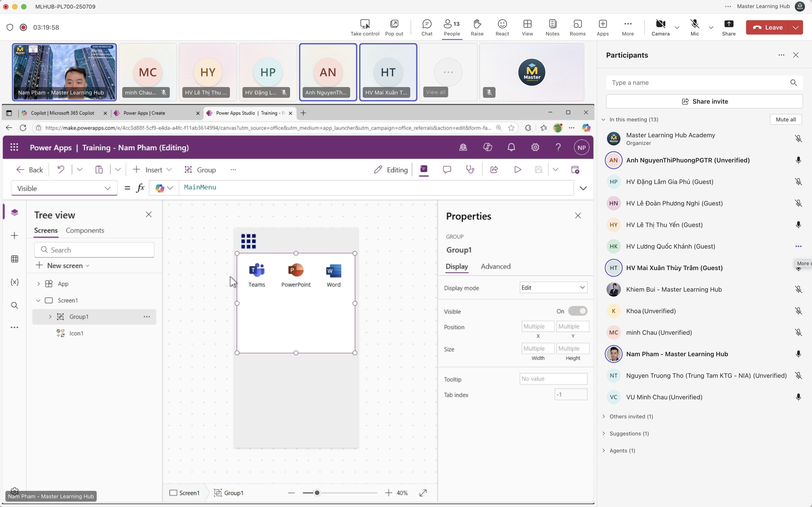Viewport: 812px width, 507px height.
Task: Open breakout Rooms
Action: 577,28
